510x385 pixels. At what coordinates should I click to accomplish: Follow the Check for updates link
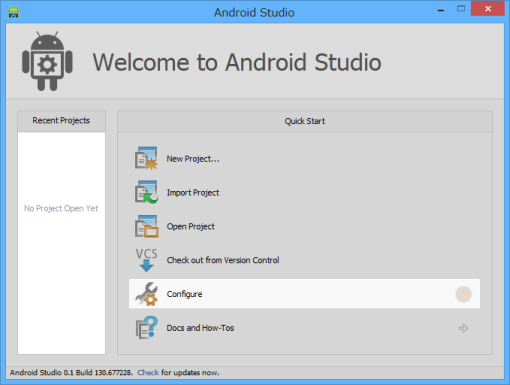click(148, 372)
